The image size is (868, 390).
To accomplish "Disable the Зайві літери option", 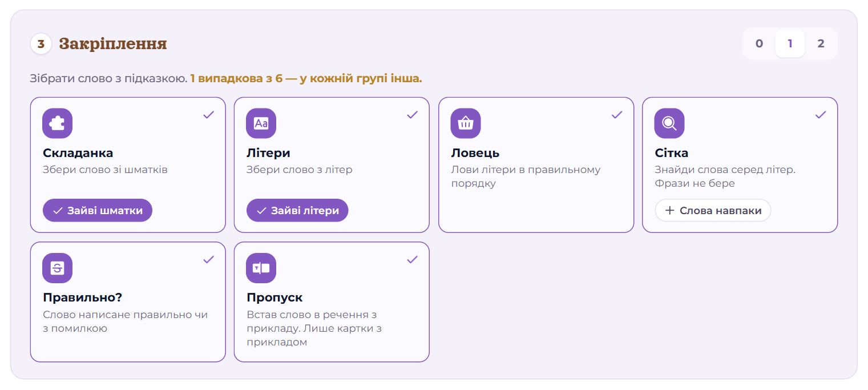I will [297, 210].
